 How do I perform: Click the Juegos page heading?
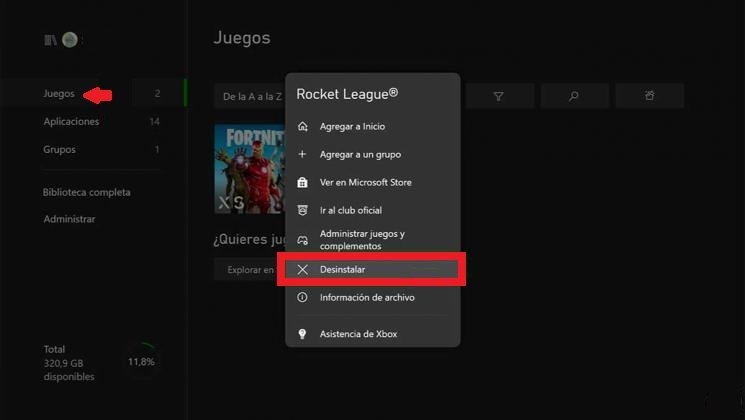click(242, 38)
